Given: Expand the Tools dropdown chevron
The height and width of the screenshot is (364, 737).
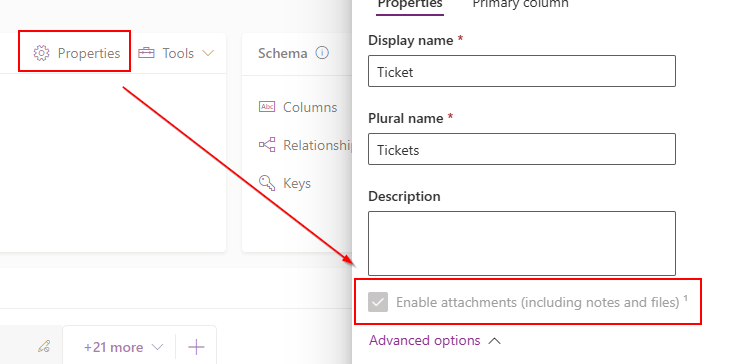Looking at the screenshot, I should [208, 53].
